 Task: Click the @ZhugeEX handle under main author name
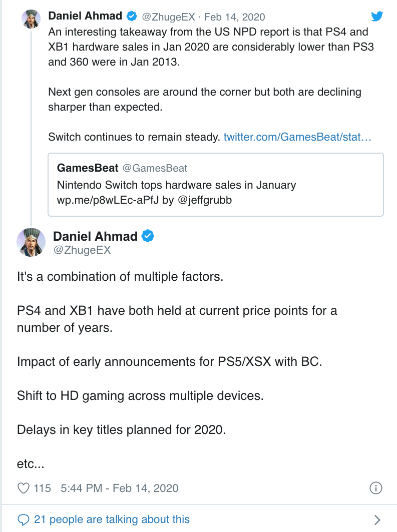82,250
